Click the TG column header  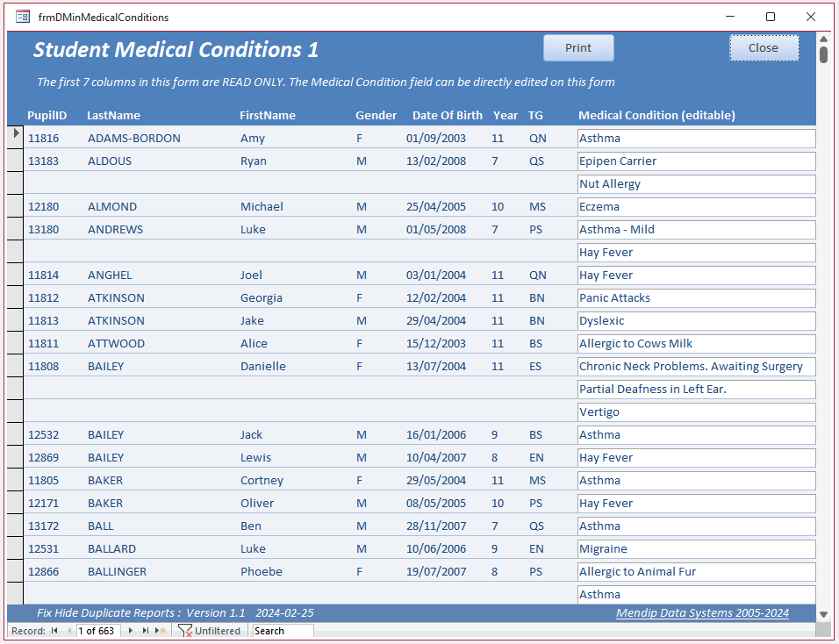click(x=535, y=116)
